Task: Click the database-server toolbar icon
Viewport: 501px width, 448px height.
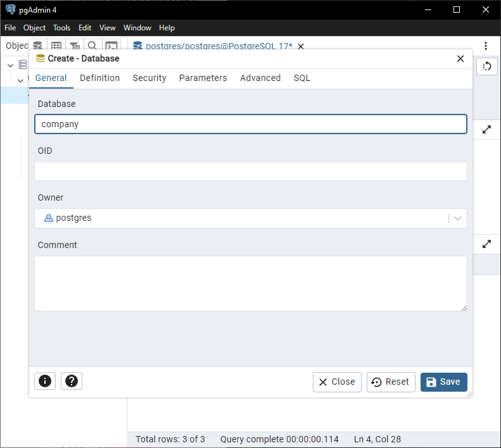Action: point(38,46)
